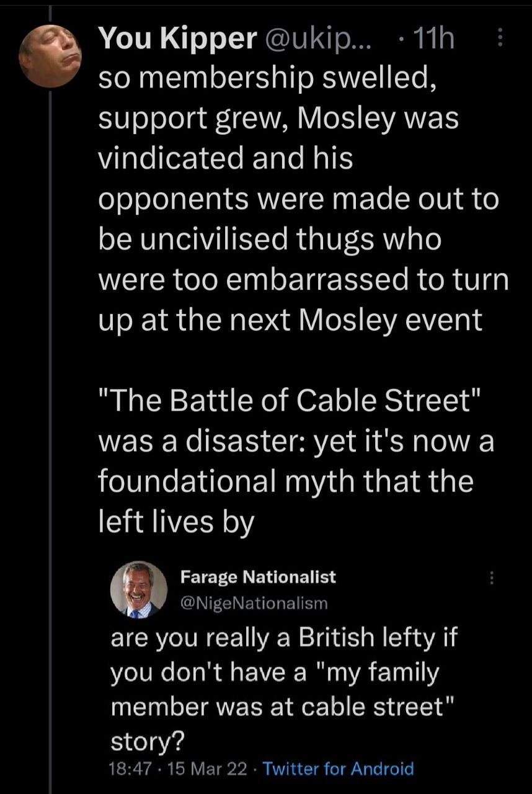Click the "foundational myth" line of text
532x794 pixels.
coord(285,481)
